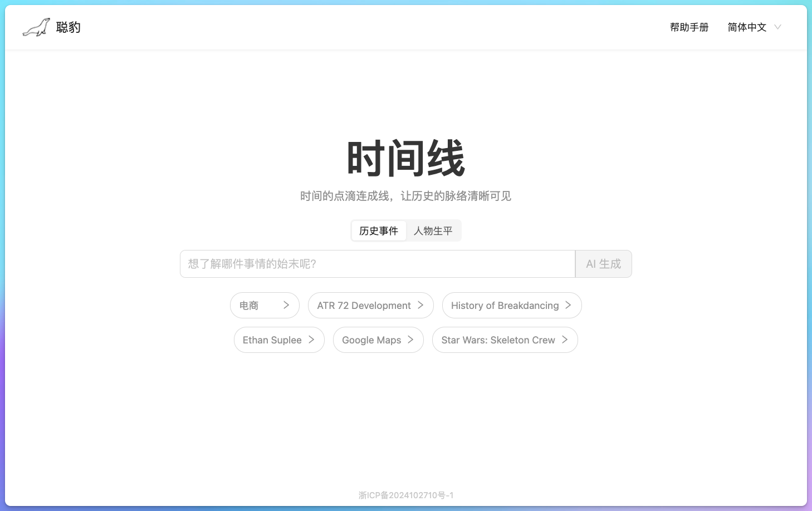Image resolution: width=812 pixels, height=511 pixels.
Task: Click the arrow on History of Breakdancing
Action: [568, 305]
